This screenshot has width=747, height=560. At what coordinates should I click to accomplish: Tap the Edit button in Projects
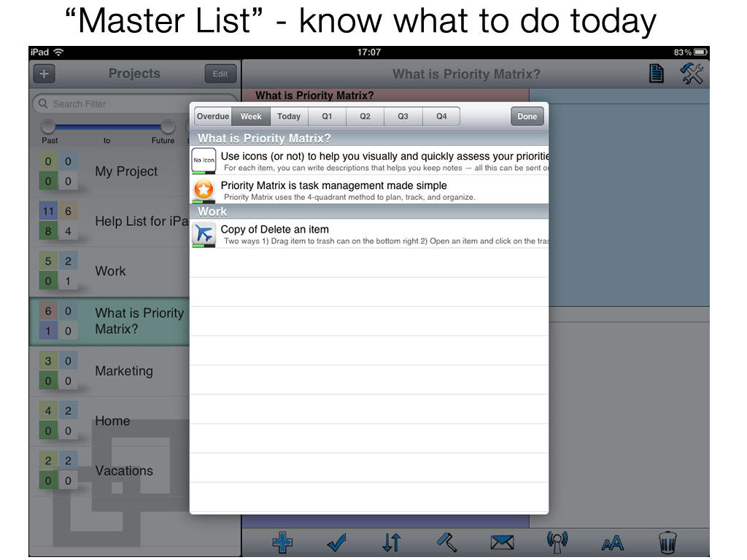click(220, 74)
